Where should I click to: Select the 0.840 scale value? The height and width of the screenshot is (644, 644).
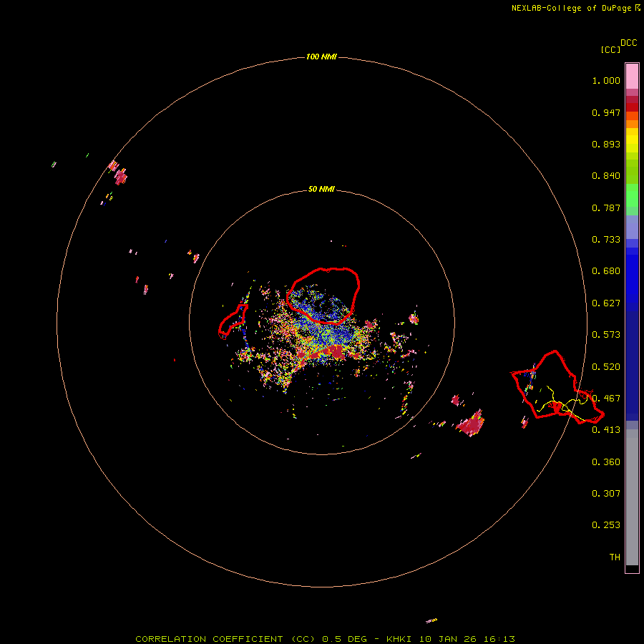tap(606, 176)
